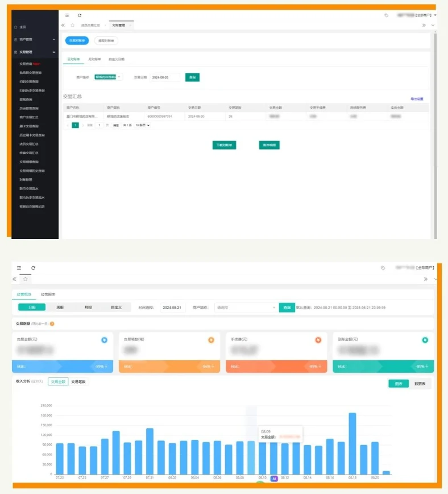The width and height of the screenshot is (448, 494).
Task: Switch income analysis view to 数据表
Action: click(x=420, y=384)
